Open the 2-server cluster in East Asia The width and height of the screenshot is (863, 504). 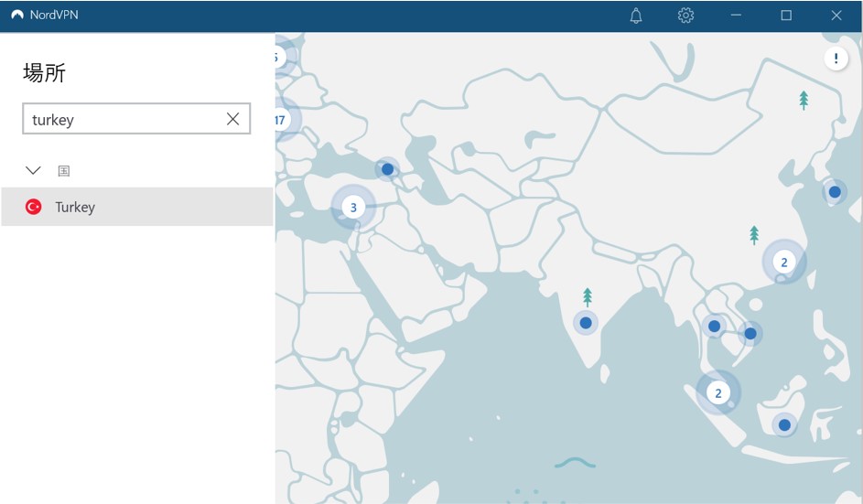tap(784, 263)
